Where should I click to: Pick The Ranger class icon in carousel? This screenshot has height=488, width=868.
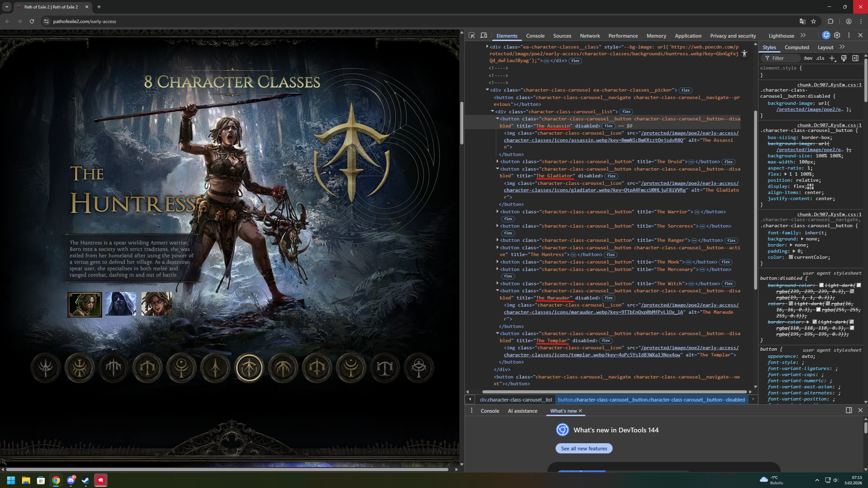tap(215, 368)
